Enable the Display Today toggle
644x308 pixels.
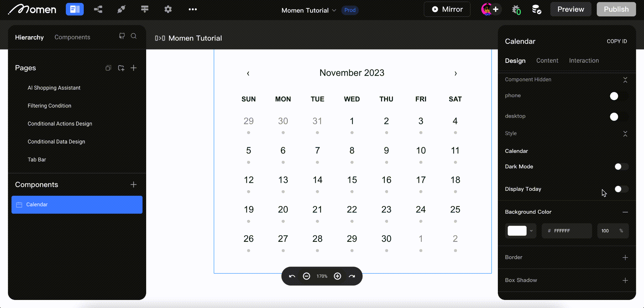[x=621, y=189]
